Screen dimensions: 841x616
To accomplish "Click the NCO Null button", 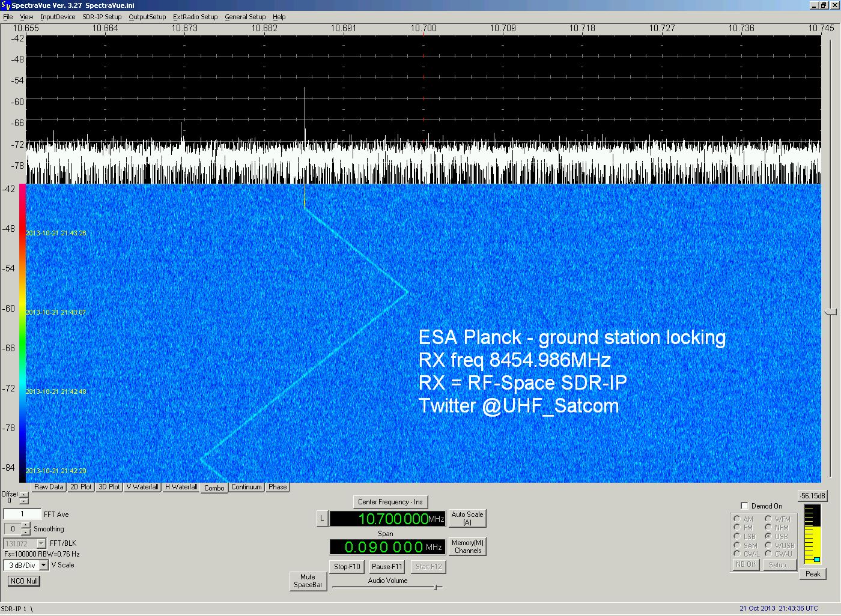I will (24, 581).
